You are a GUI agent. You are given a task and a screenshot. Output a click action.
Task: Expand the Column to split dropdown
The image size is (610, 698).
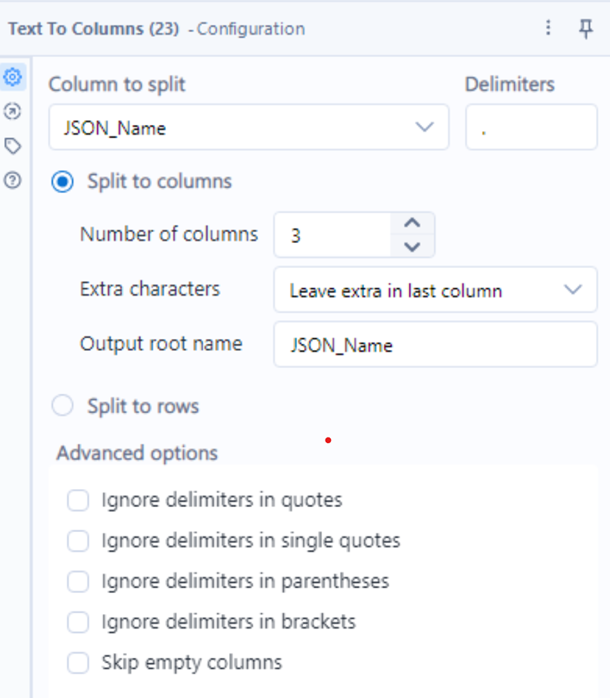point(249,127)
